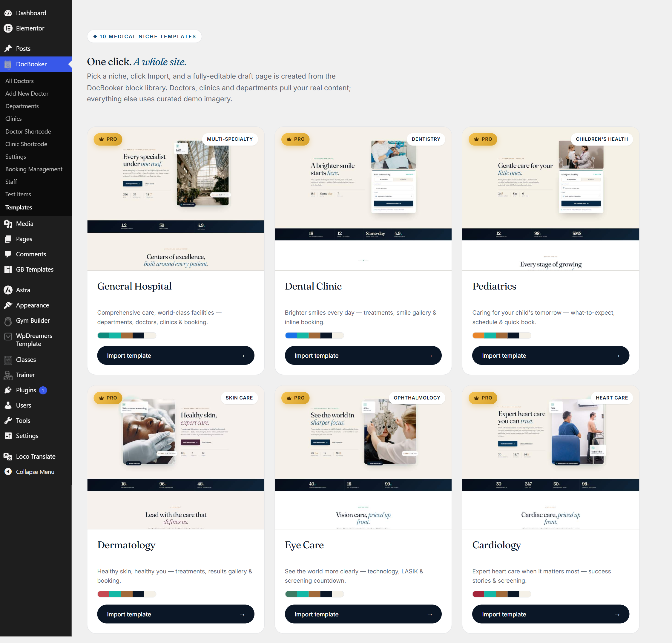Select the Templates submenu item
The width and height of the screenshot is (672, 643).
(x=19, y=207)
